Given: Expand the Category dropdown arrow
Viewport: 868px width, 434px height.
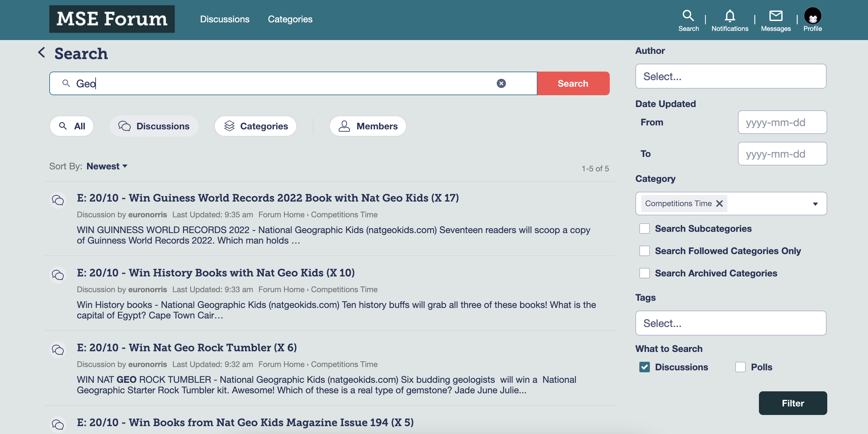Looking at the screenshot, I should click(815, 204).
